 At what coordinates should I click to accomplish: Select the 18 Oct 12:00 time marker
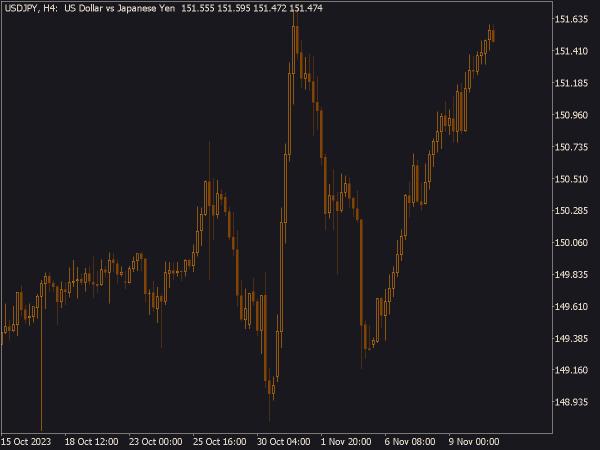click(x=91, y=442)
